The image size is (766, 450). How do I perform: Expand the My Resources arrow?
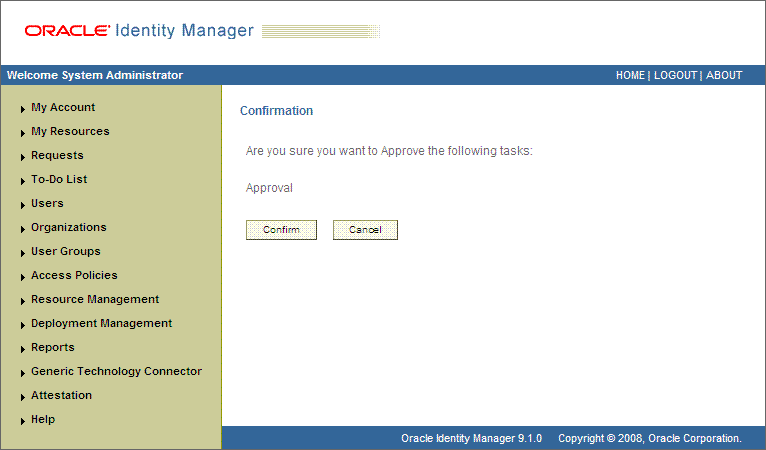22,133
